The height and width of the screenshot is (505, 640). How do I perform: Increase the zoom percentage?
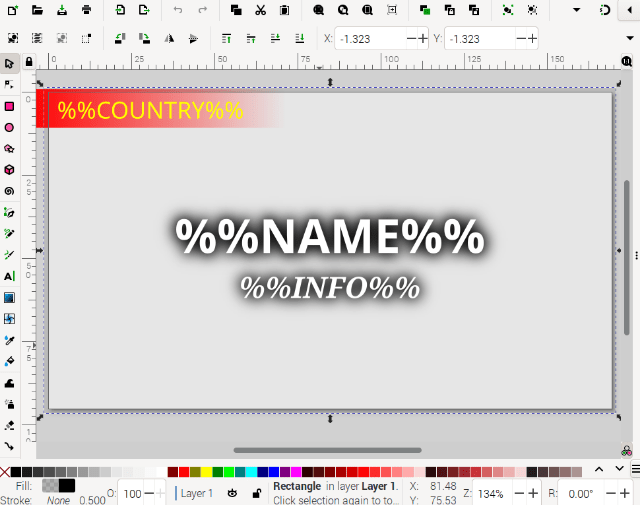[x=533, y=494]
